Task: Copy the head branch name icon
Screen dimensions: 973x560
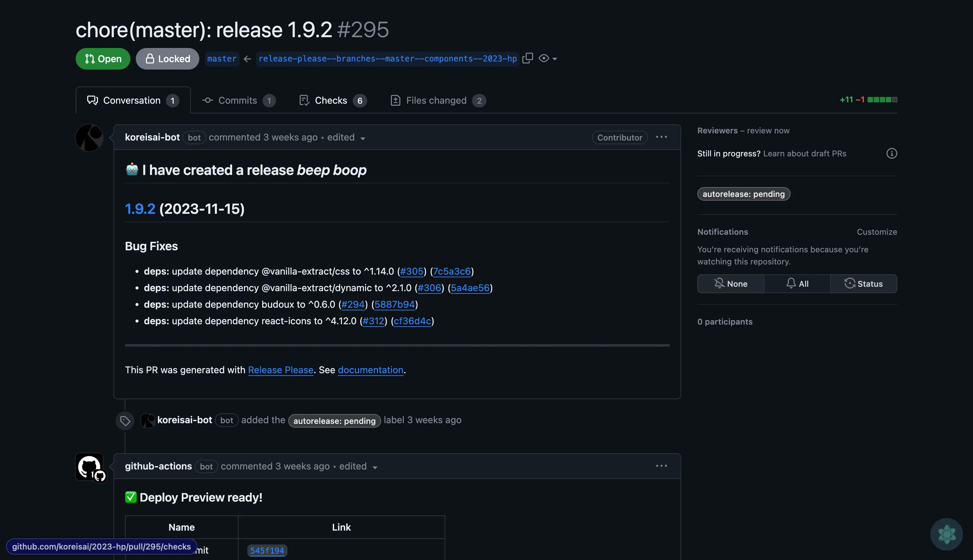Action: pos(527,58)
